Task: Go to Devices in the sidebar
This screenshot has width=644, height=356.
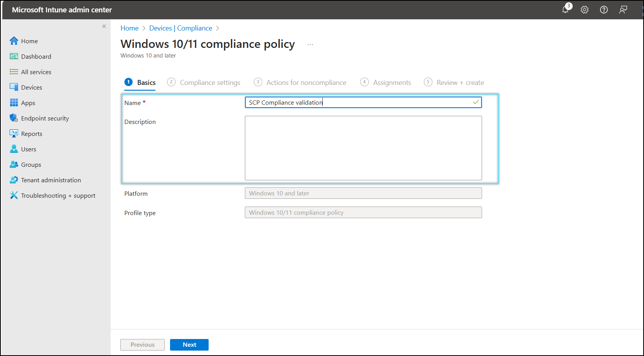Action: click(32, 87)
